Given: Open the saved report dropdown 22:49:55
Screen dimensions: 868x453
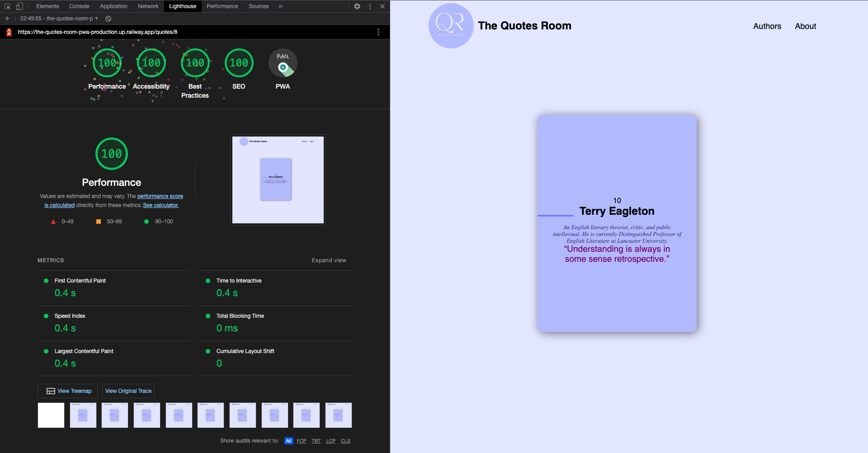Looking at the screenshot, I should 58,19.
